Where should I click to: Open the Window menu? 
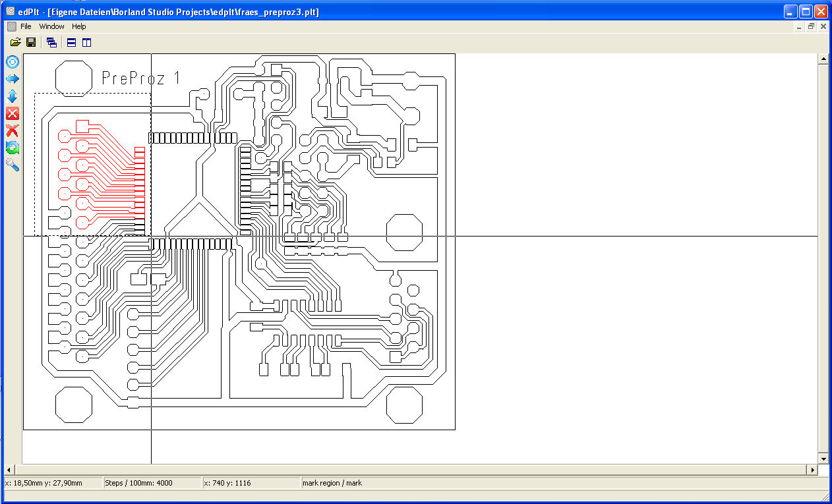[51, 26]
